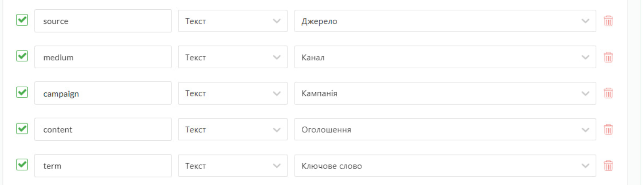Remove the medium row via trash icon

[608, 57]
